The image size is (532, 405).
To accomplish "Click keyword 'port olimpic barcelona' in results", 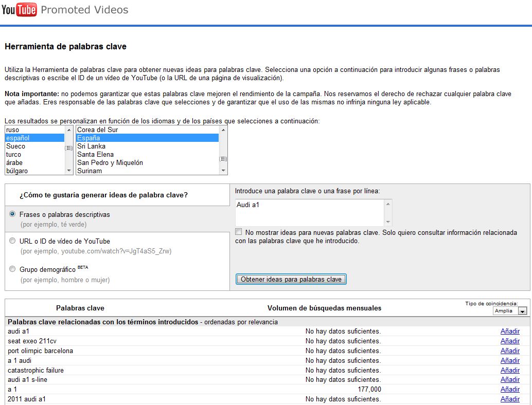I will coord(40,351).
